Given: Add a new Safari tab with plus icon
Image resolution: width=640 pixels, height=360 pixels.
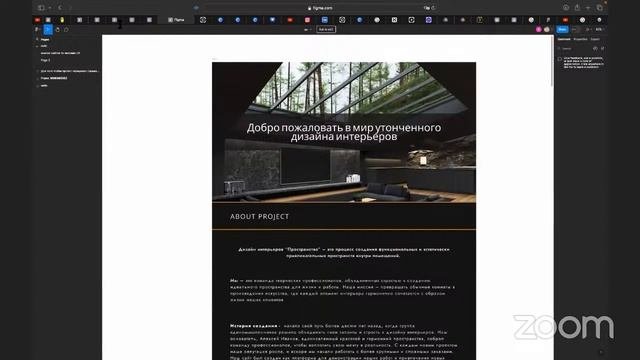Looking at the screenshot, I should [588, 8].
